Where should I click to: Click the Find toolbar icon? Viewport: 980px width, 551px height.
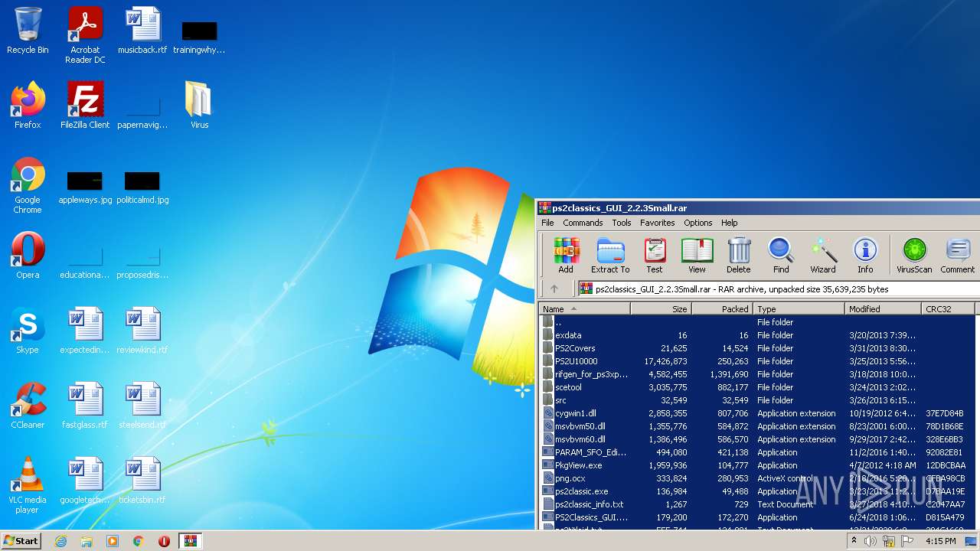(781, 255)
